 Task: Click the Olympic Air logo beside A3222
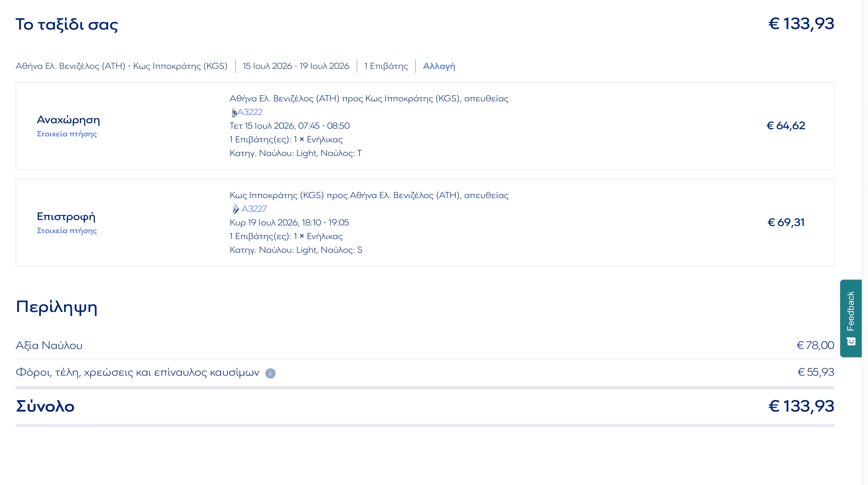[x=233, y=112]
